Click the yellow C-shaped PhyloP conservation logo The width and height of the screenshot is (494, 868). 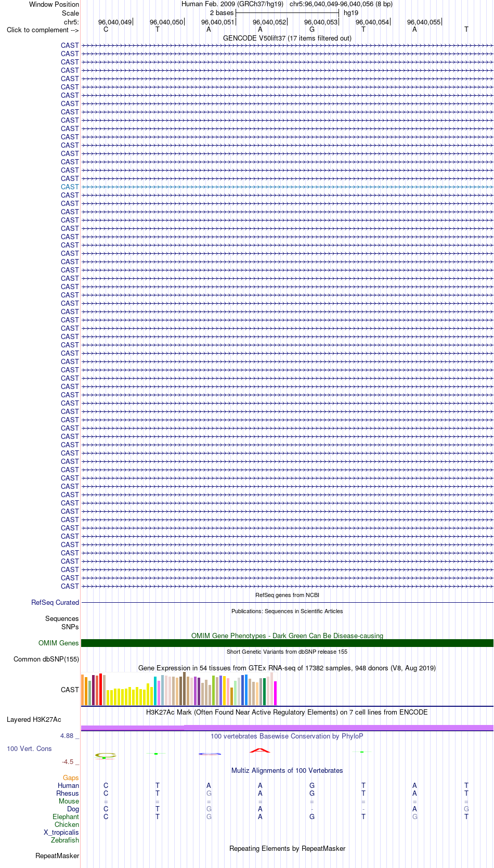tap(106, 755)
